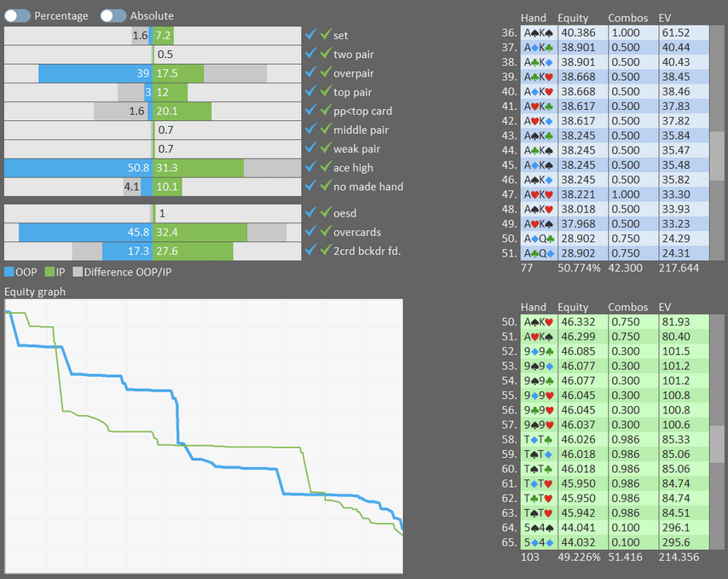Image resolution: width=728 pixels, height=579 pixels.
Task: Click the '2crd bckdr fd.' label
Action: 367,252
